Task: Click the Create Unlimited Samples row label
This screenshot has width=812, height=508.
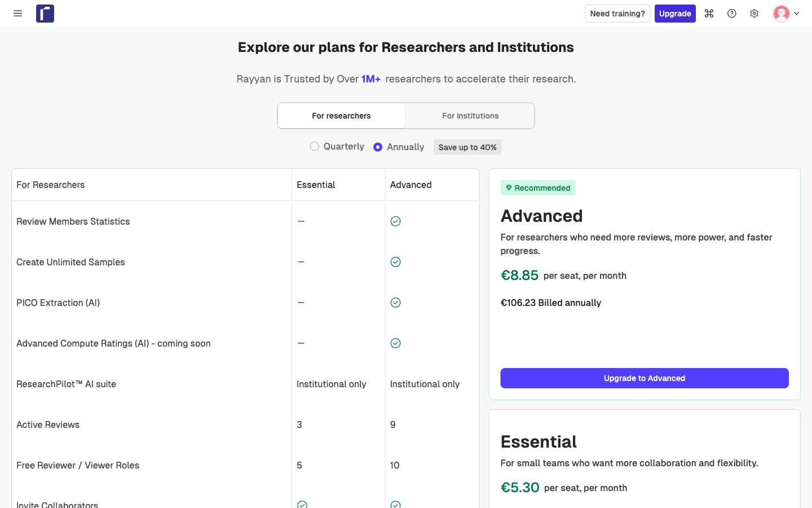Action: pyautogui.click(x=70, y=262)
